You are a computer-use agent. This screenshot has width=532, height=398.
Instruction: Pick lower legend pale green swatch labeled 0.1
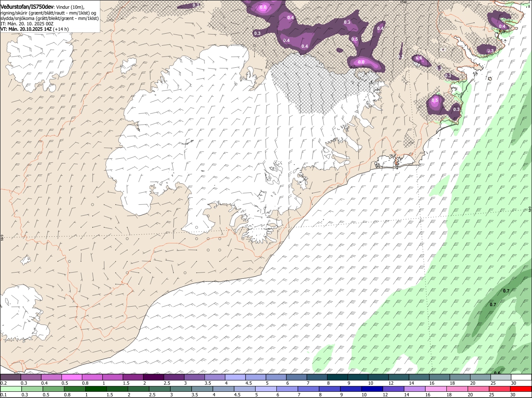point(11,389)
